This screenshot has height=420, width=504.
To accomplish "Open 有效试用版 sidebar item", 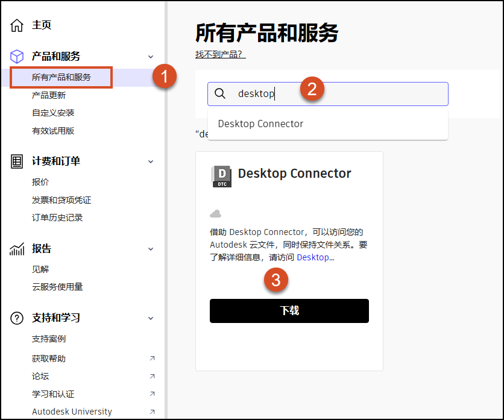I will pos(53,131).
